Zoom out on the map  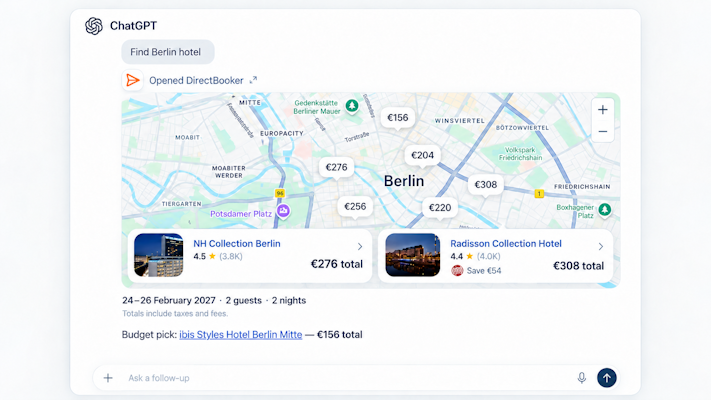click(x=603, y=132)
